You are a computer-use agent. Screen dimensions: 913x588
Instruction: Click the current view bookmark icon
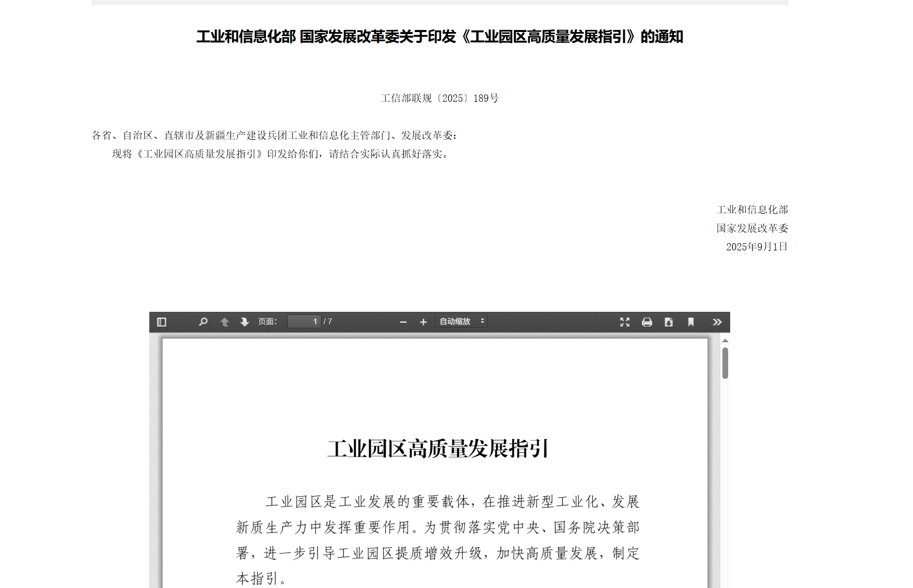tap(691, 322)
